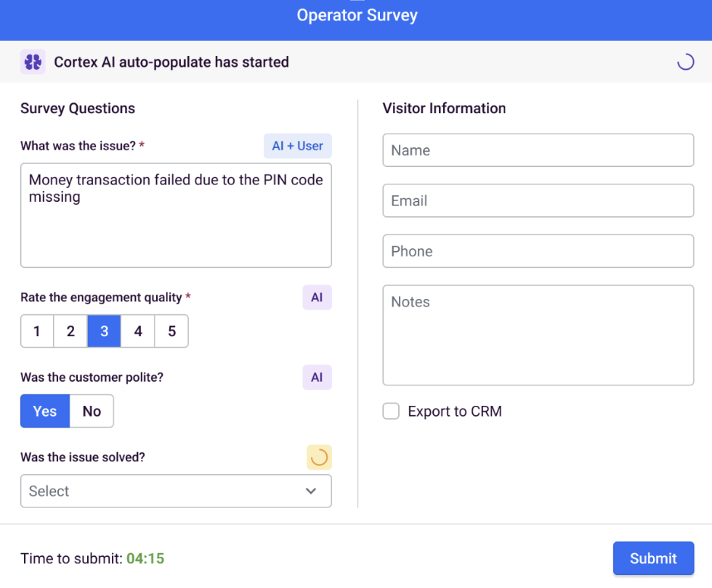Select engagement quality rating 1

pos(37,331)
